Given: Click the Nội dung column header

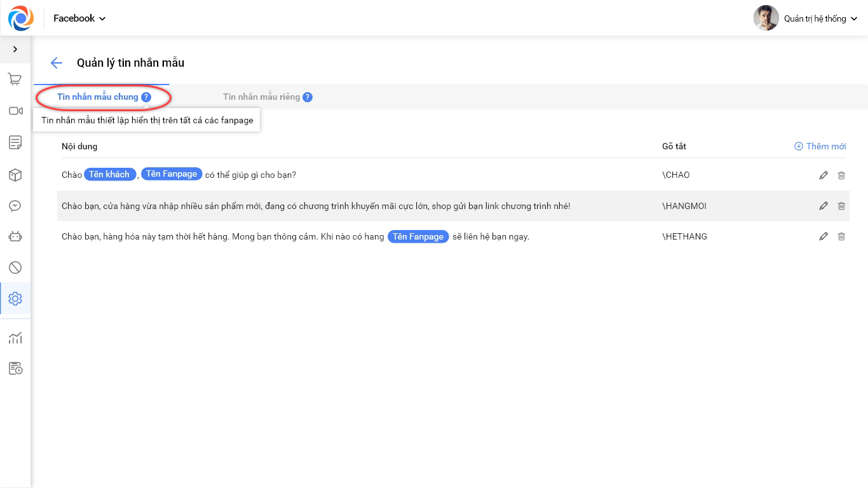Looking at the screenshot, I should tap(79, 146).
